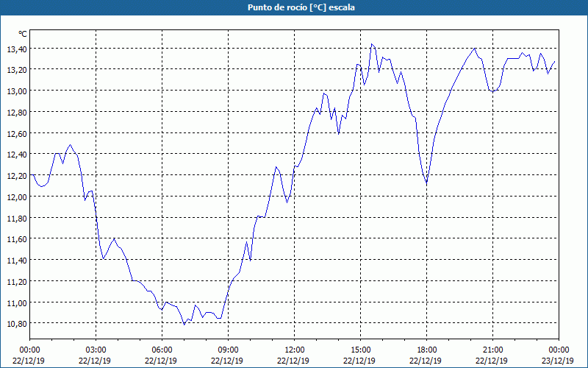Choose the 22/12/19 date under 12:00
Viewport: 588px width, 368px height.
[293, 361]
